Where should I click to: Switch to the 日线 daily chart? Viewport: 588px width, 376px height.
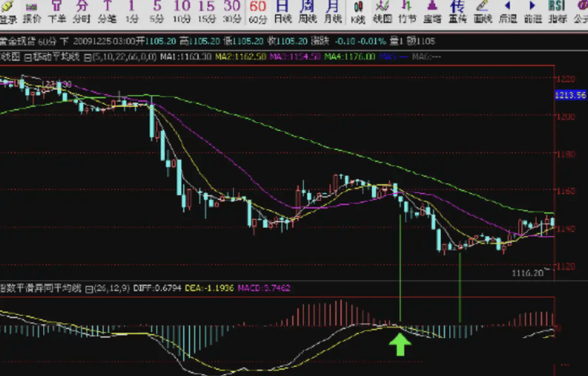click(x=283, y=12)
